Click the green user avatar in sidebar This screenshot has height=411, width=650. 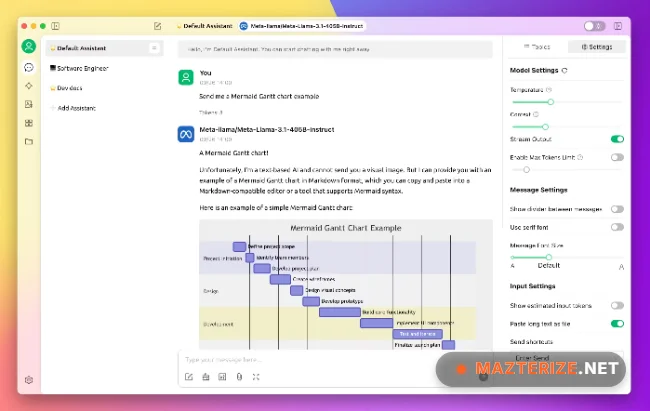[29, 46]
